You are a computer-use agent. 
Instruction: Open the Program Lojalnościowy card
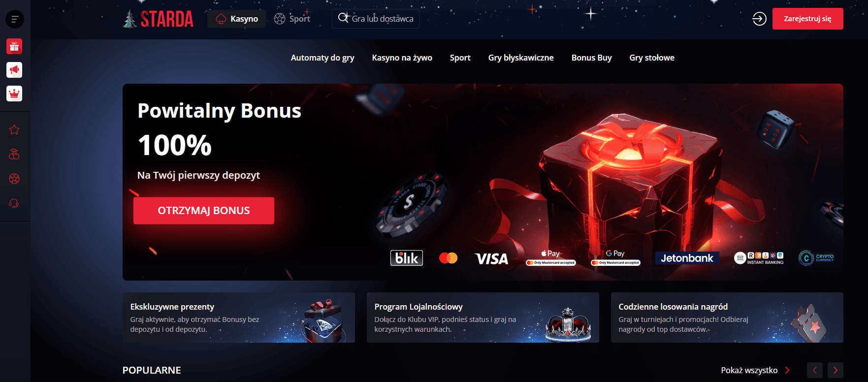(x=482, y=318)
